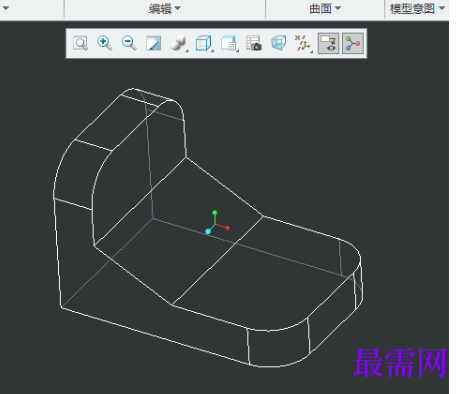Click the cyan Z-axis endpoint of the triad
Viewport: 465px width, 394px height.
(208, 231)
